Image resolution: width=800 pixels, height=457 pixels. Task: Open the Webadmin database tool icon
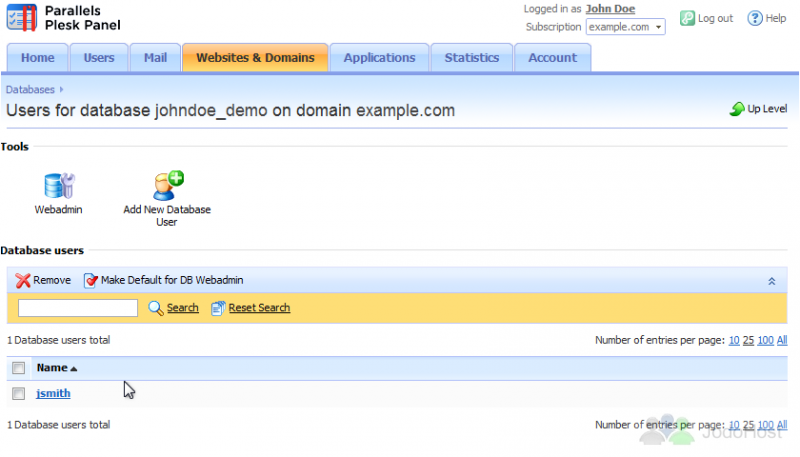click(59, 186)
